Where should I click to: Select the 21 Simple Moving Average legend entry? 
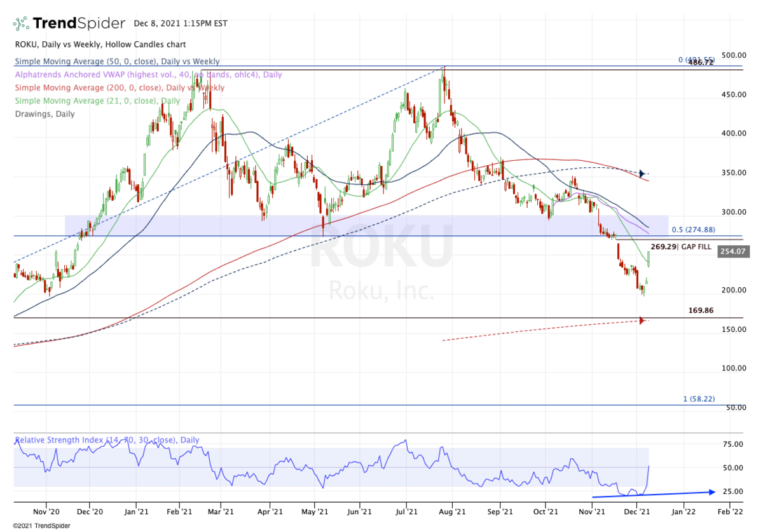click(x=97, y=101)
